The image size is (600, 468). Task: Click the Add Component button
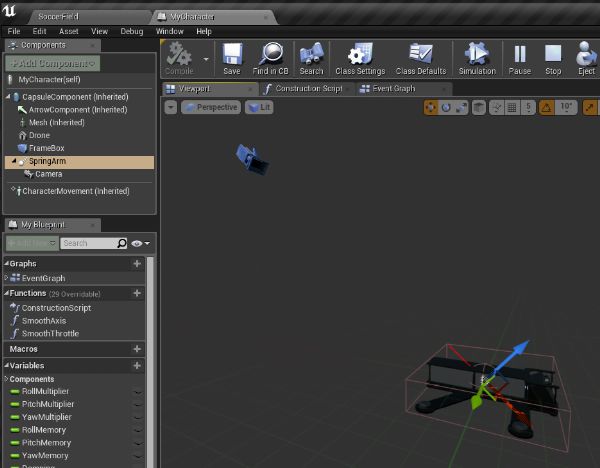[x=54, y=63]
